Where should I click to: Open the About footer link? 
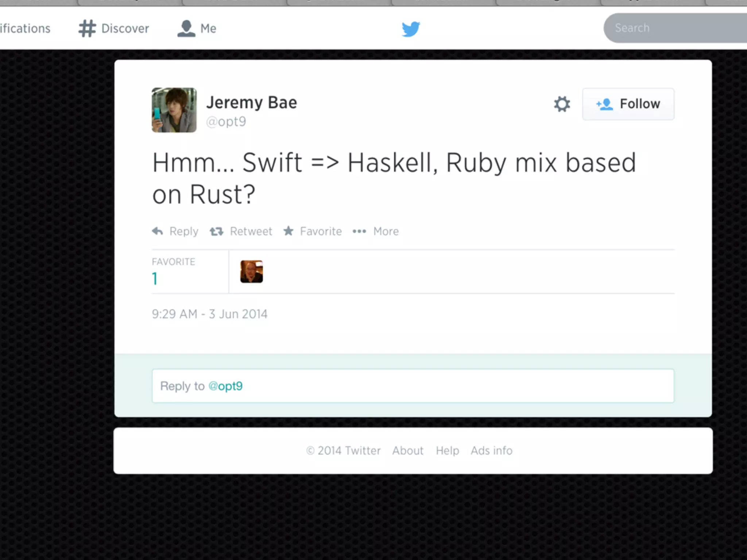coord(407,451)
